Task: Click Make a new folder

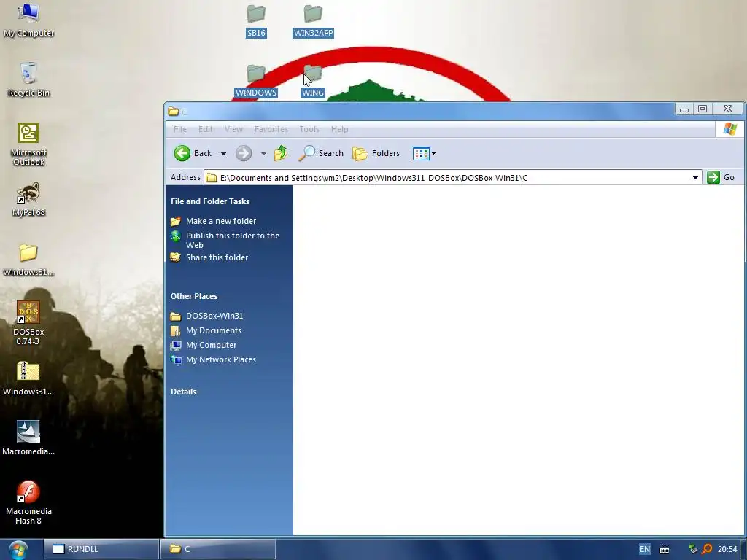Action: [221, 221]
